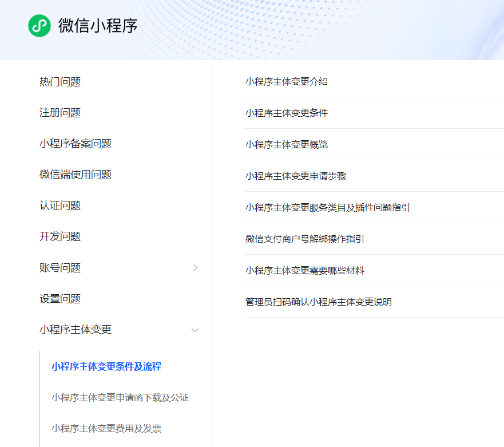The width and height of the screenshot is (504, 447).
Task: Select 微信端使用问题 in sidebar
Action: pos(76,175)
